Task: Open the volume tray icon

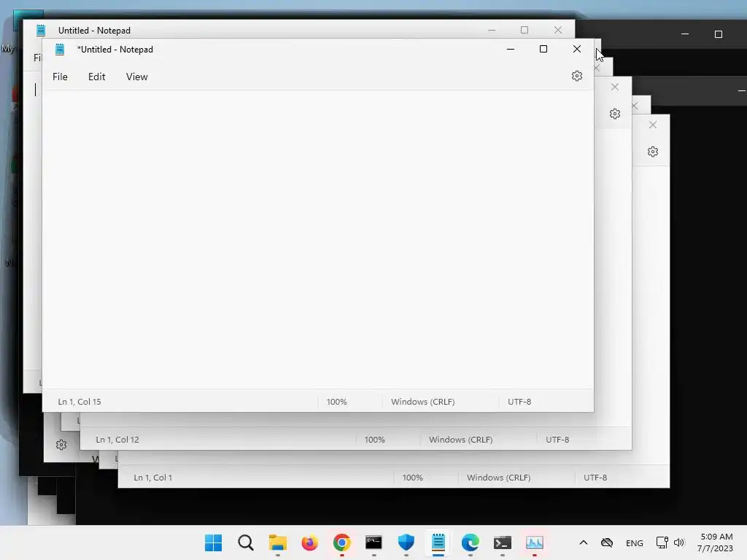Action: click(679, 542)
